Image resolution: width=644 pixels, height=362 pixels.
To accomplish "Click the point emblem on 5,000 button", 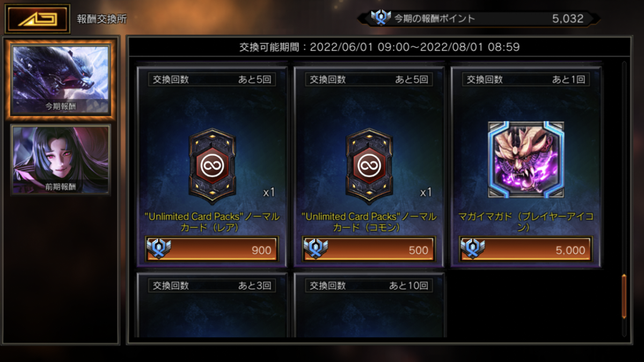I will coord(473,249).
